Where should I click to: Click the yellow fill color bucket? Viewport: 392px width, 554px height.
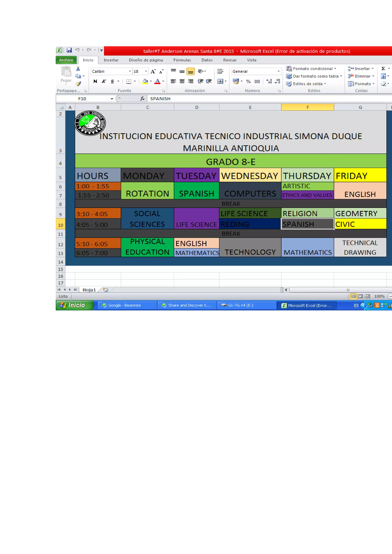coord(145,81)
